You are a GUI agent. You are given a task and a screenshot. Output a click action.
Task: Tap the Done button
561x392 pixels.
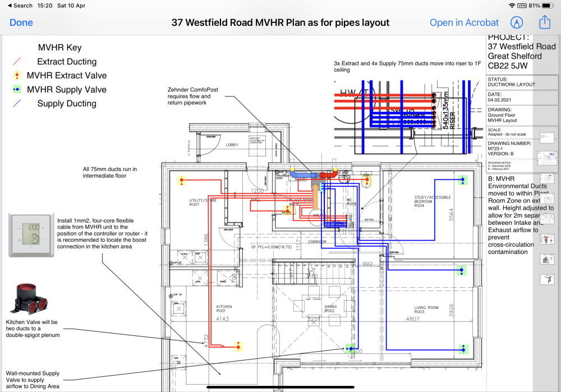[21, 22]
